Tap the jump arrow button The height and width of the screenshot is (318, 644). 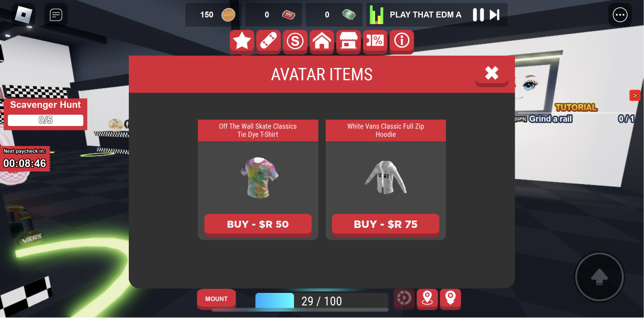(599, 277)
